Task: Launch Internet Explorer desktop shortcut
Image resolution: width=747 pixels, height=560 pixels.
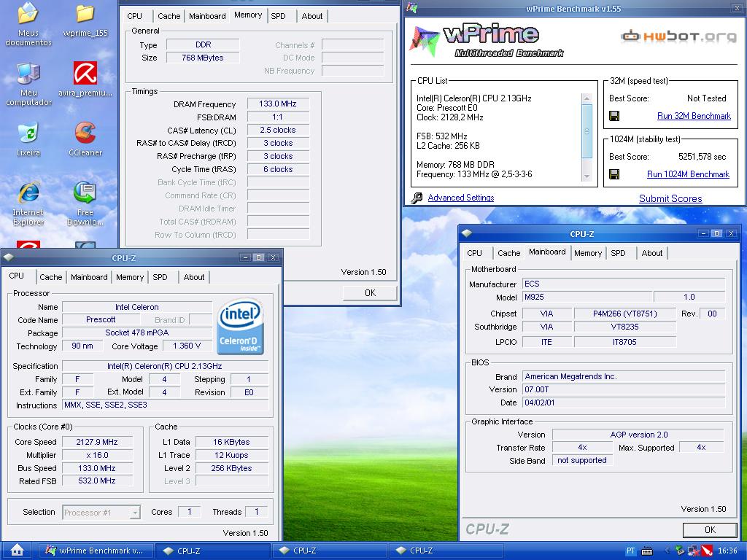Action: point(28,204)
